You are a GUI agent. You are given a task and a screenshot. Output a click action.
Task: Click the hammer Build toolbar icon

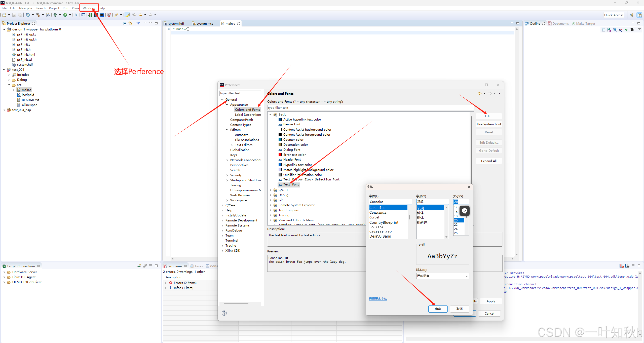pos(38,15)
